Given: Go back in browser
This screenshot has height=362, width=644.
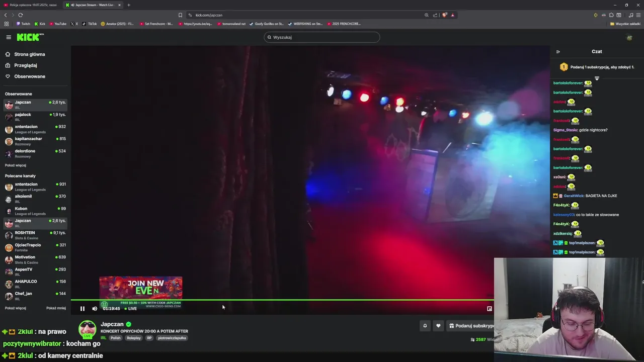Looking at the screenshot, I should [6, 15].
